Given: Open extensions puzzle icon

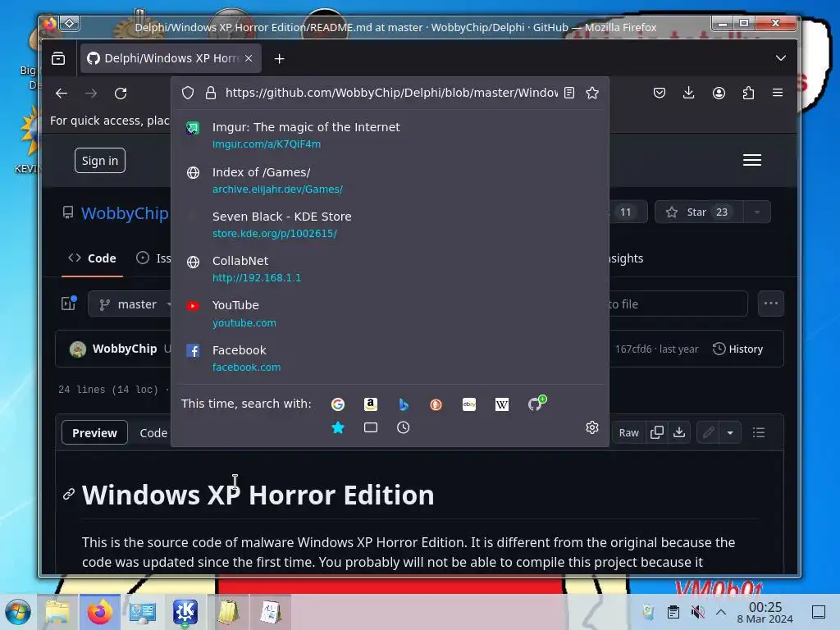Looking at the screenshot, I should tap(748, 94).
